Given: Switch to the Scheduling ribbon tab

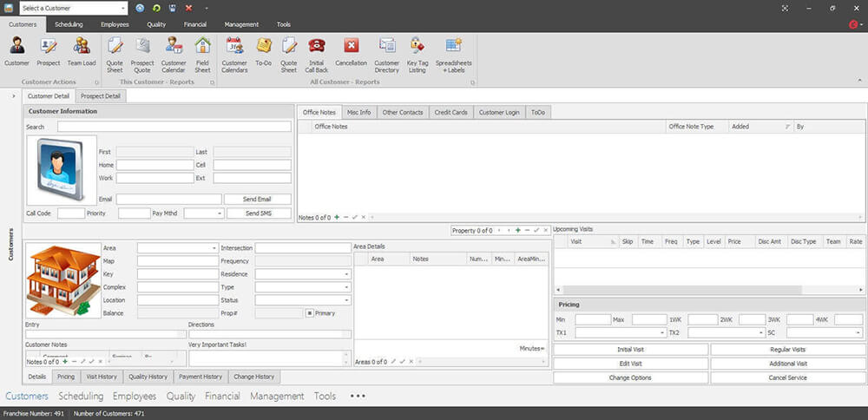Looking at the screenshot, I should click(x=69, y=24).
